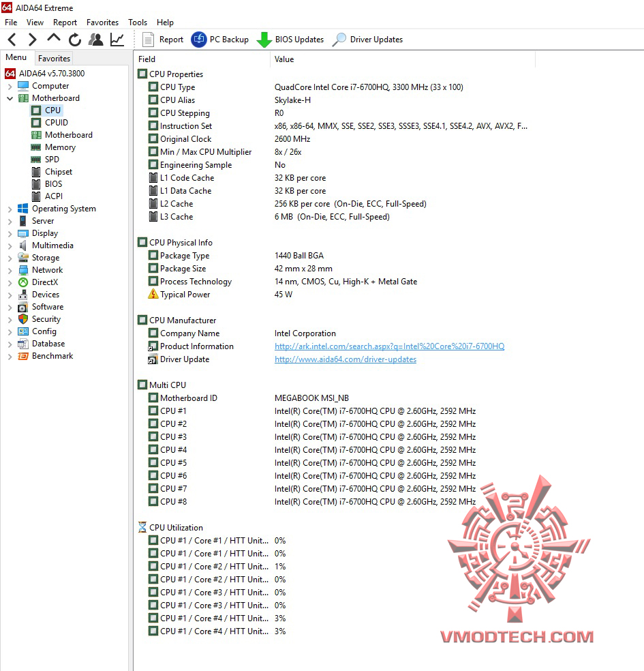Open Driver Updates

coord(368,40)
